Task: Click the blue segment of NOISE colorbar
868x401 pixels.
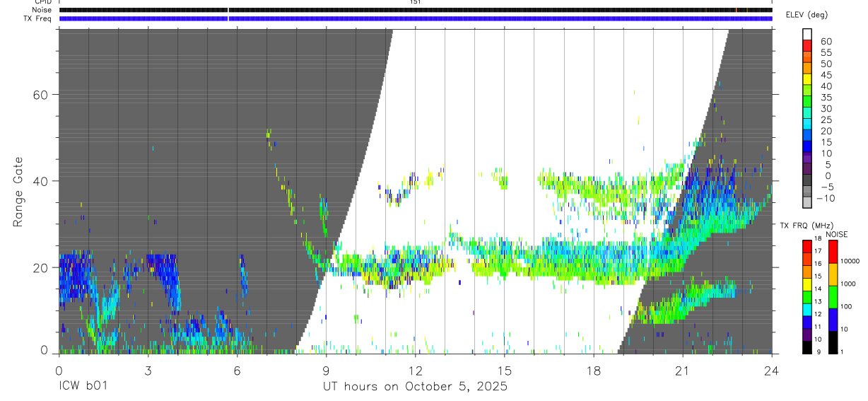Action: pos(833,318)
